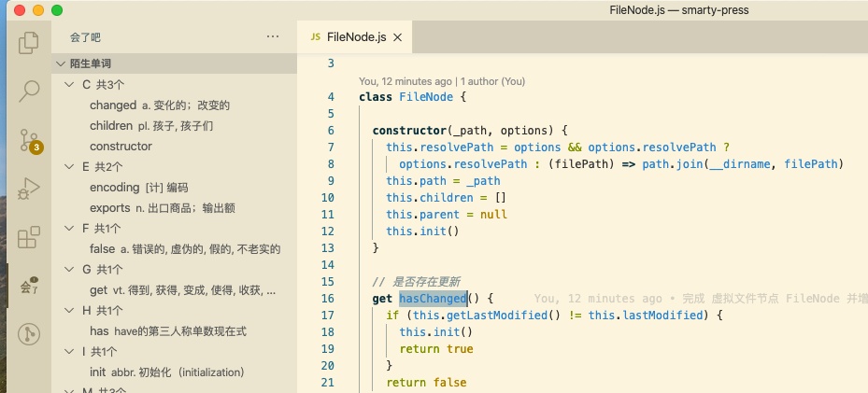This screenshot has height=393, width=868.
Task: Collapse the 陌生单词 section
Action: click(61, 64)
